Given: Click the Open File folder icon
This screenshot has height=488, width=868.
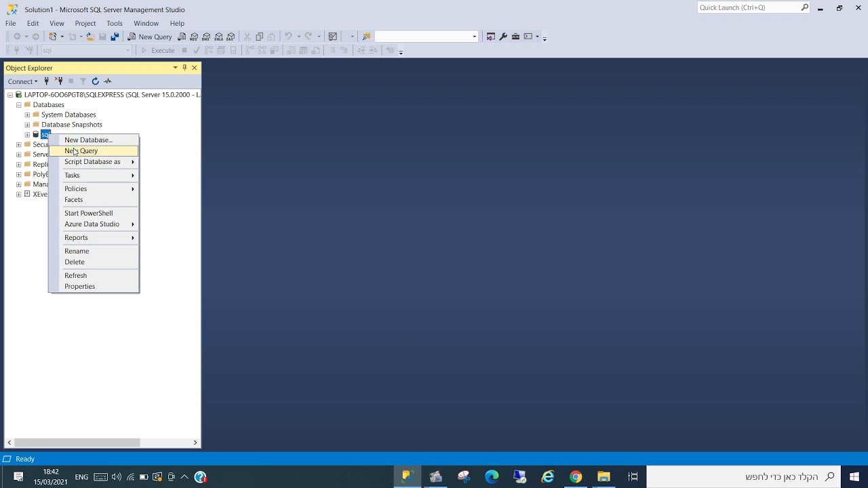Looking at the screenshot, I should (x=90, y=37).
